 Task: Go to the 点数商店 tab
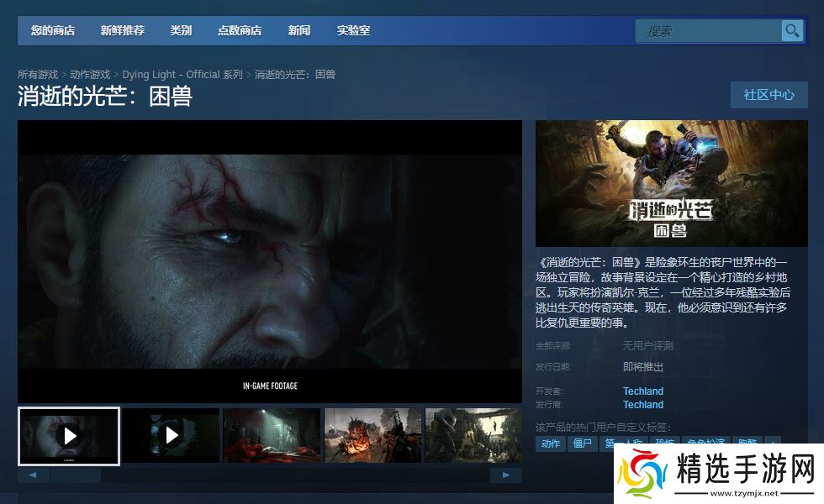240,31
